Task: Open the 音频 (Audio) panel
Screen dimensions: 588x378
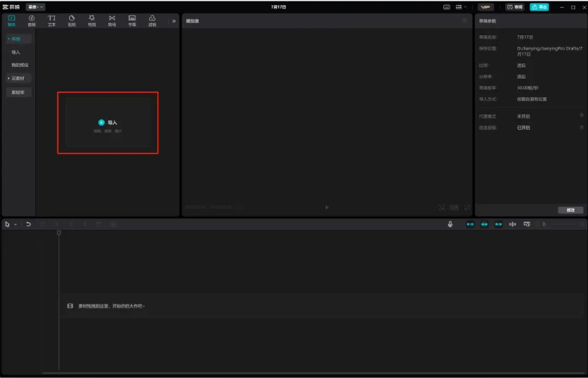Action: pyautogui.click(x=31, y=20)
